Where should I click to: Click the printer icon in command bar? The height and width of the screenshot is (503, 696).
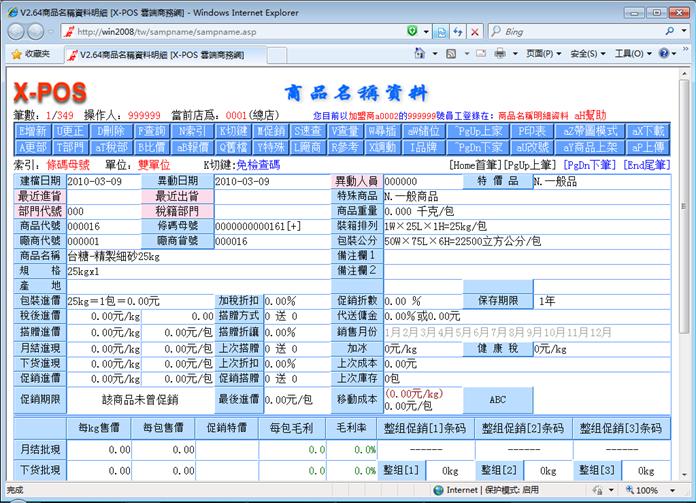500,53
